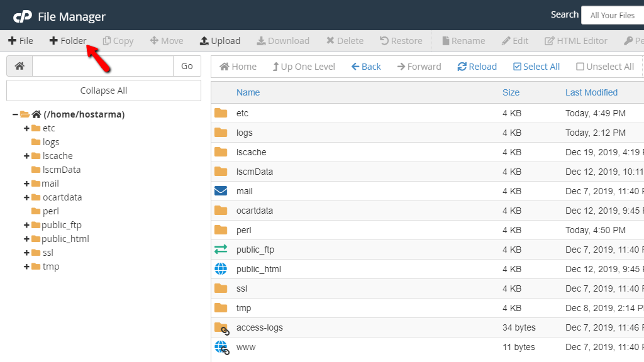Navigate Up One Level
The image size is (644, 362).
[x=304, y=66]
